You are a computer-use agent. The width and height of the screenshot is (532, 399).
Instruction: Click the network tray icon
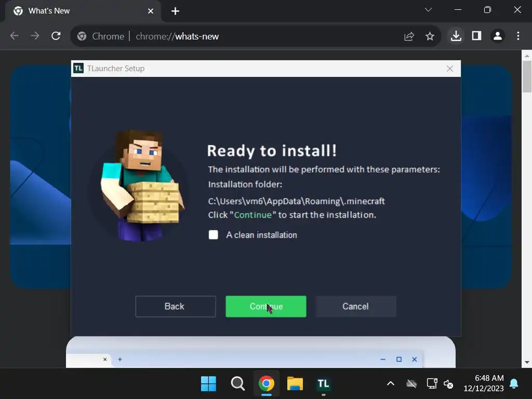(432, 384)
